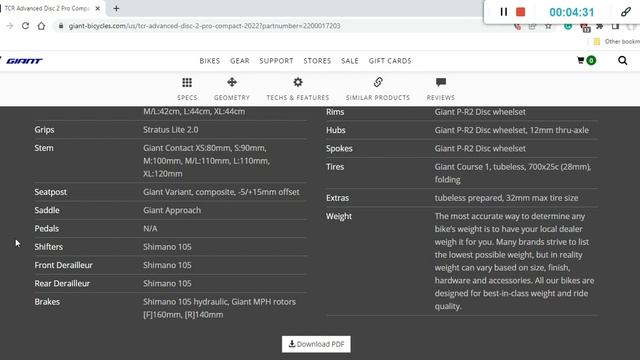Close the TCR Advanced Disc 2 tab
The image size is (640, 360).
point(98,8)
